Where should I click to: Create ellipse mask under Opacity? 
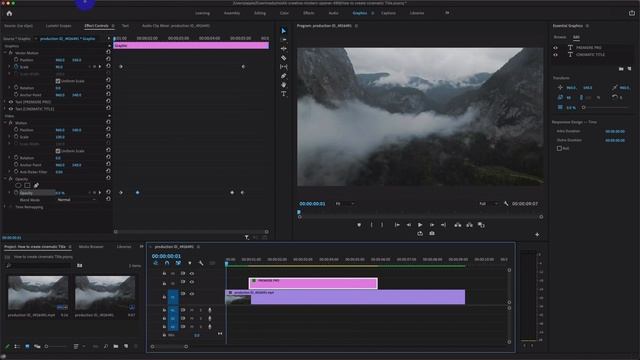click(x=18, y=186)
